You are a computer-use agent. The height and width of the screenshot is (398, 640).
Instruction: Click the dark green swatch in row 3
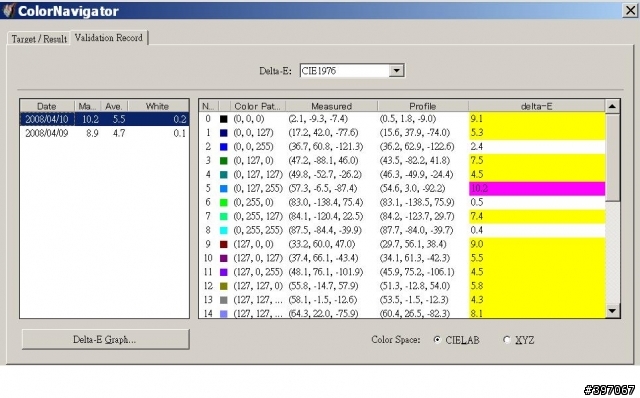pyautogui.click(x=224, y=161)
